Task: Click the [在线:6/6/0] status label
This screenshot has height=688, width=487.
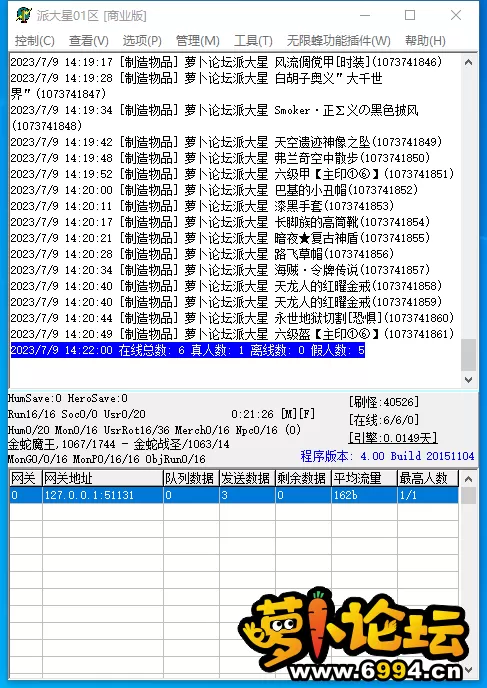Action: [x=383, y=420]
